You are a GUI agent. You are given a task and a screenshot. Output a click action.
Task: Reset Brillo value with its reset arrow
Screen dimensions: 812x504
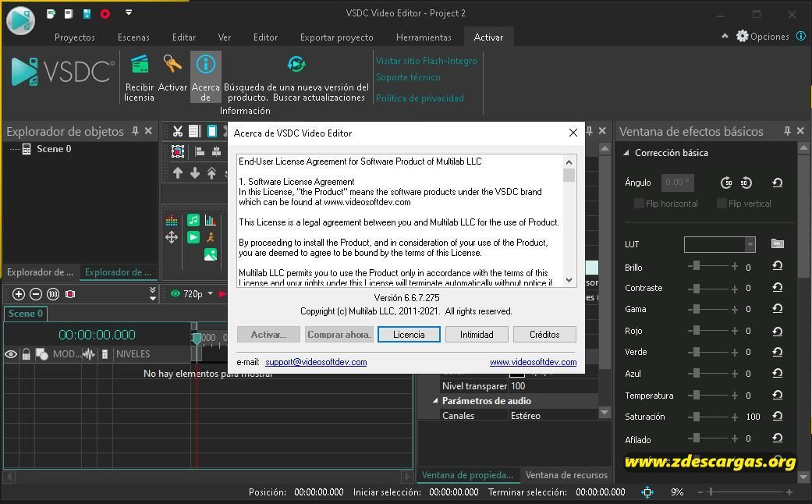pos(778,266)
